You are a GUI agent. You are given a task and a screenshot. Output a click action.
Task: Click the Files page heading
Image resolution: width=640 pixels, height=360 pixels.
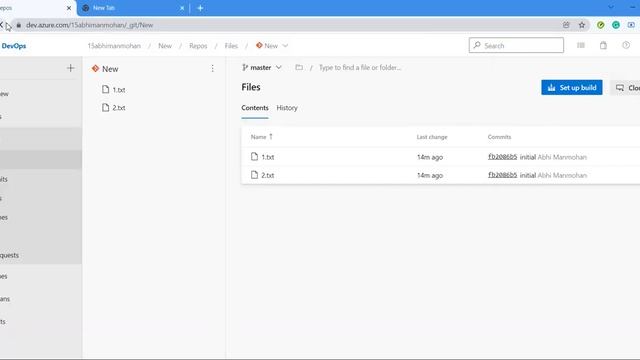click(251, 87)
